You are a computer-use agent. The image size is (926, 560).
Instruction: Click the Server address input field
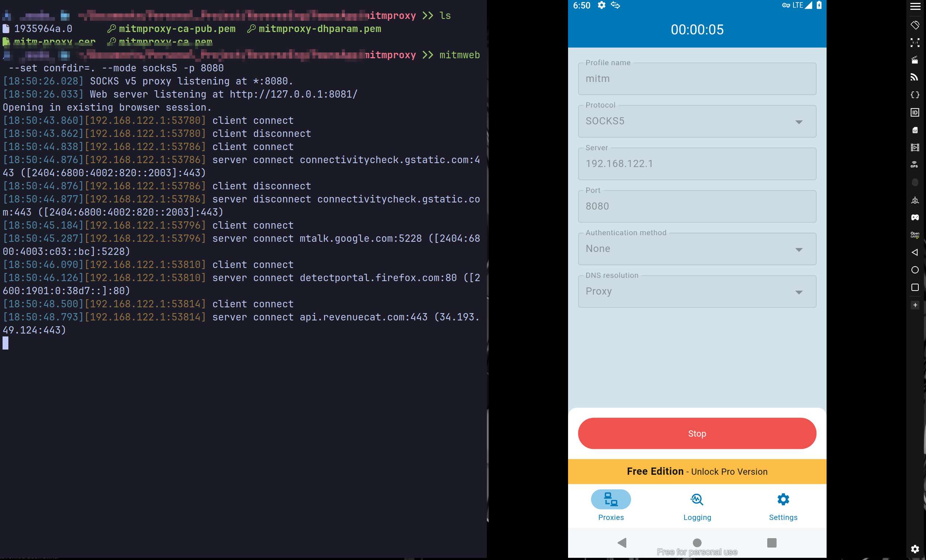coord(697,164)
